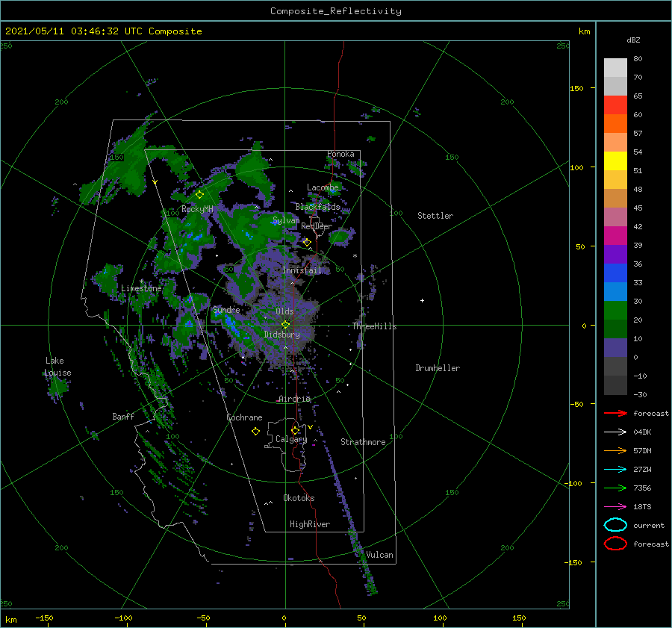This screenshot has width=672, height=628.
Task: Click the yellow km label at bottom left
Action: [x=10, y=620]
